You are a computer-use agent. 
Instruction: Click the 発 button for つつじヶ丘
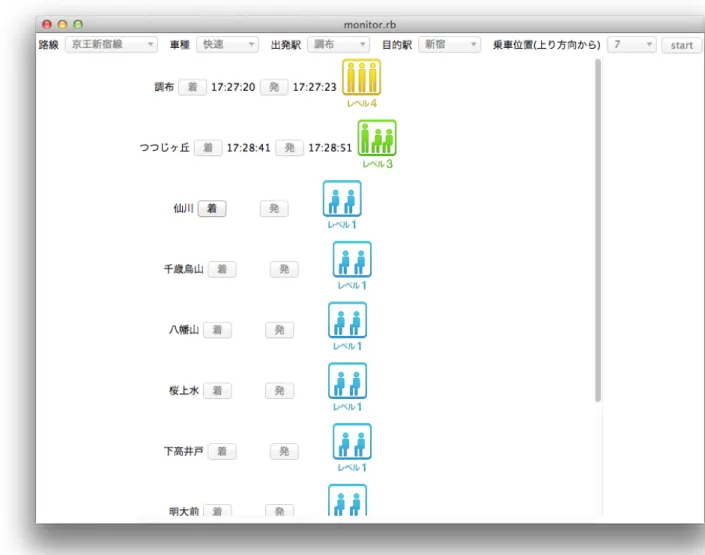(x=290, y=148)
